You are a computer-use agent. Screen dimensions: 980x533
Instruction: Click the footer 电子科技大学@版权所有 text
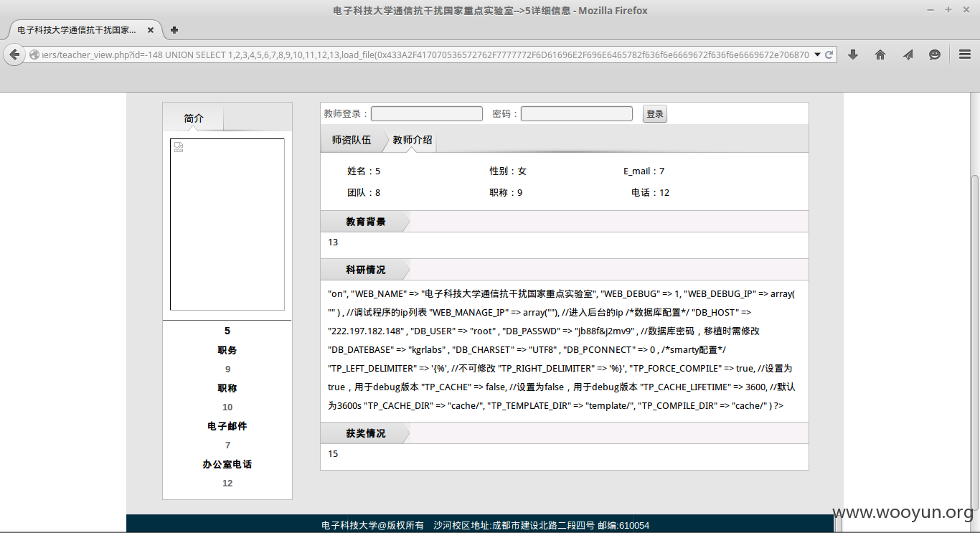click(372, 525)
